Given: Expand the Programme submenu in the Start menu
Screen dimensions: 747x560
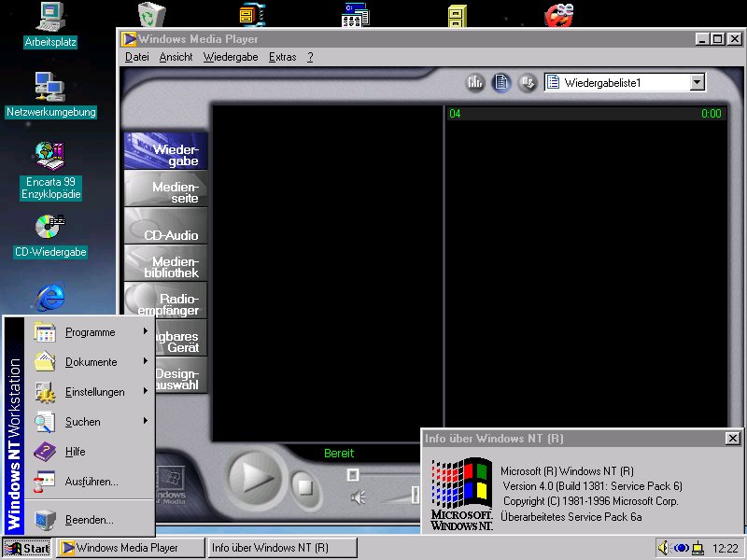Looking at the screenshot, I should (x=91, y=332).
